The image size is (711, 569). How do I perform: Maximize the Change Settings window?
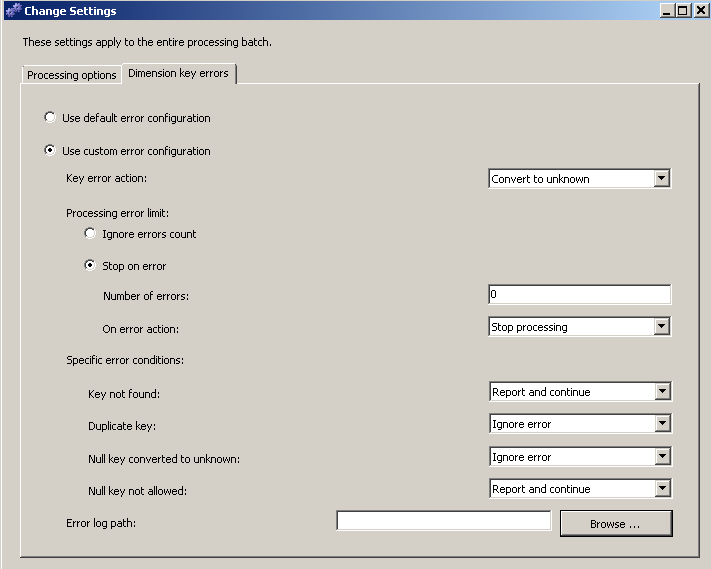pos(683,11)
